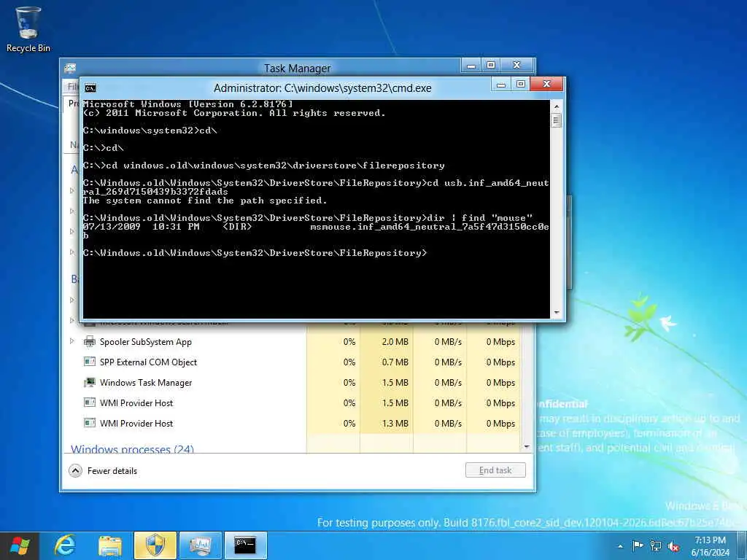Open File Explorer from taskbar
The height and width of the screenshot is (560, 747).
[110, 545]
